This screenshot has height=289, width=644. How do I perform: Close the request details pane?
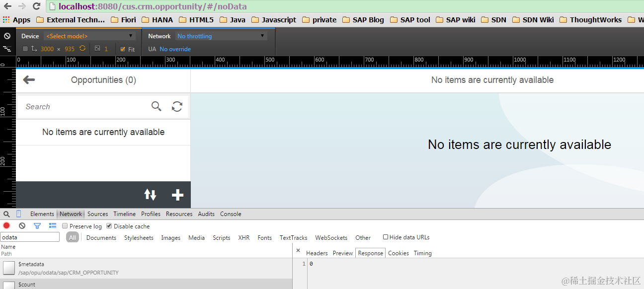pos(298,251)
